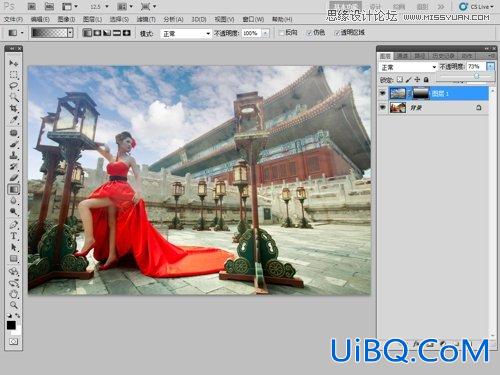This screenshot has height=375, width=500.
Task: Select the Lasso tool
Action: pyautogui.click(x=13, y=86)
